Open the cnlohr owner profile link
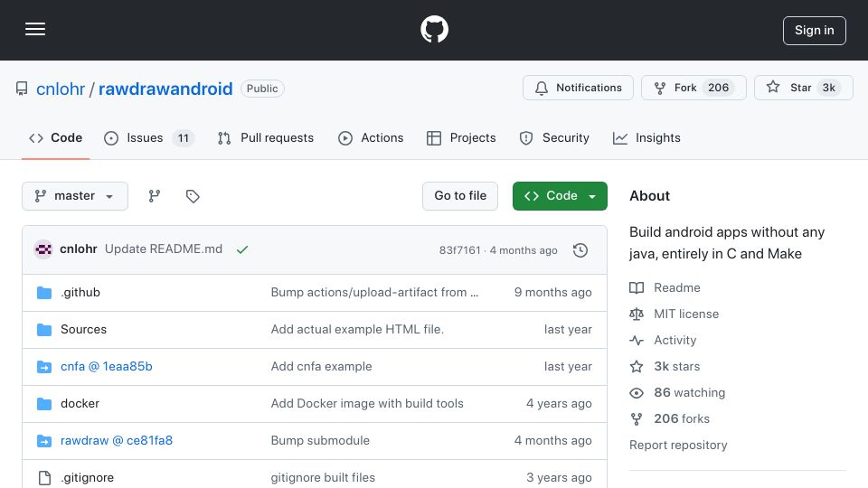Viewport: 868px width, 488px height. point(61,89)
